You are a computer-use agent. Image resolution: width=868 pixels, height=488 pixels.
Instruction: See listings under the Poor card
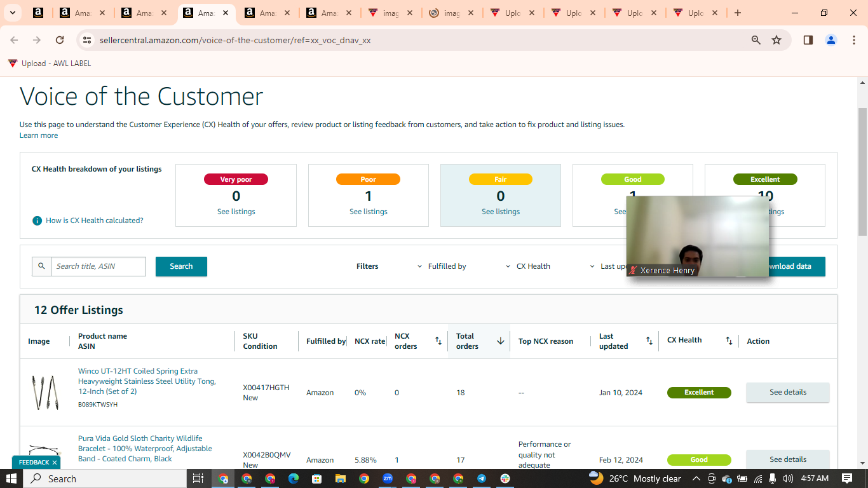coord(369,212)
